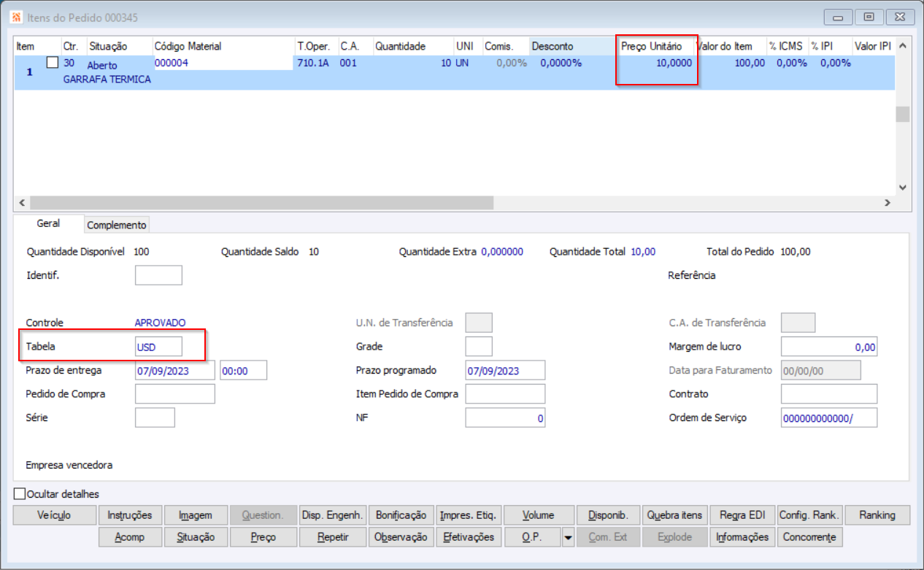924x570 pixels.
Task: Click the Situação button
Action: point(196,537)
